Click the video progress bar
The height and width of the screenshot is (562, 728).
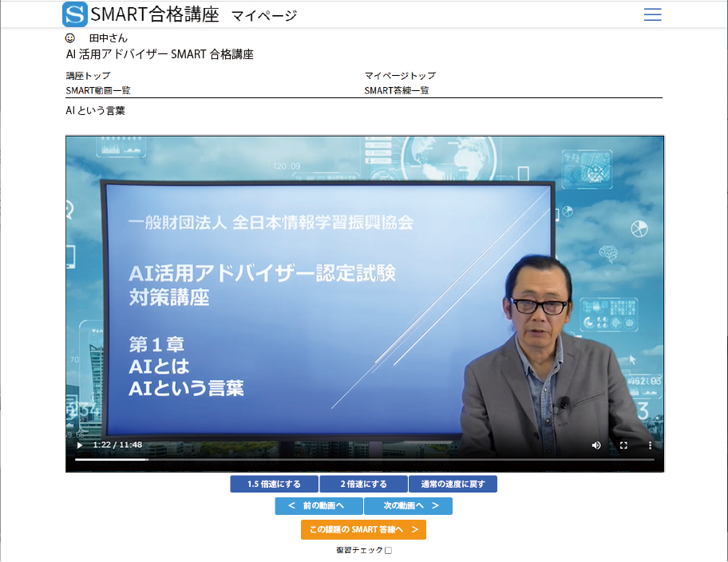(x=365, y=460)
